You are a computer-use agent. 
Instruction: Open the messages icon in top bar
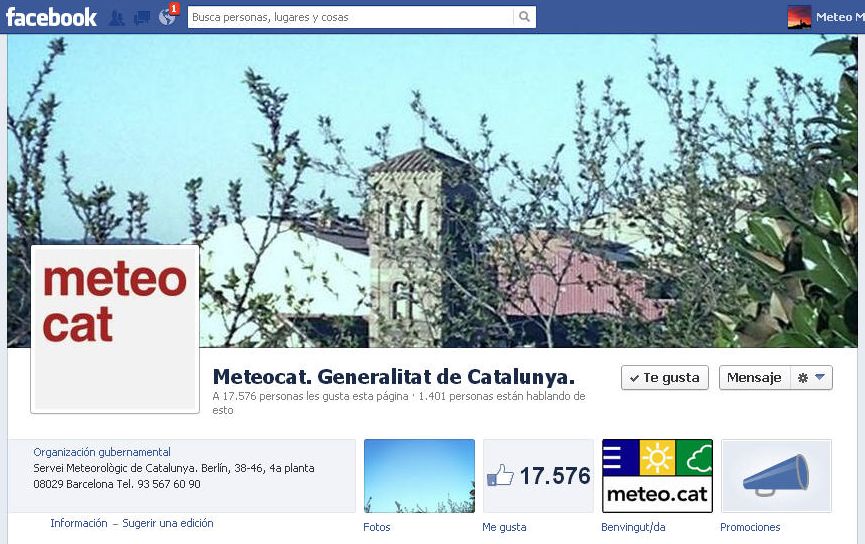[142, 18]
